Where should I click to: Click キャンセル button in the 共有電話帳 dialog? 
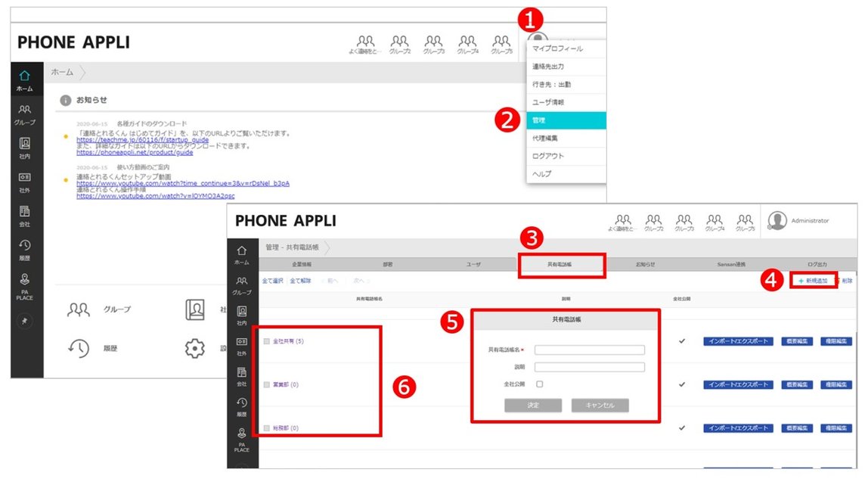click(x=600, y=406)
